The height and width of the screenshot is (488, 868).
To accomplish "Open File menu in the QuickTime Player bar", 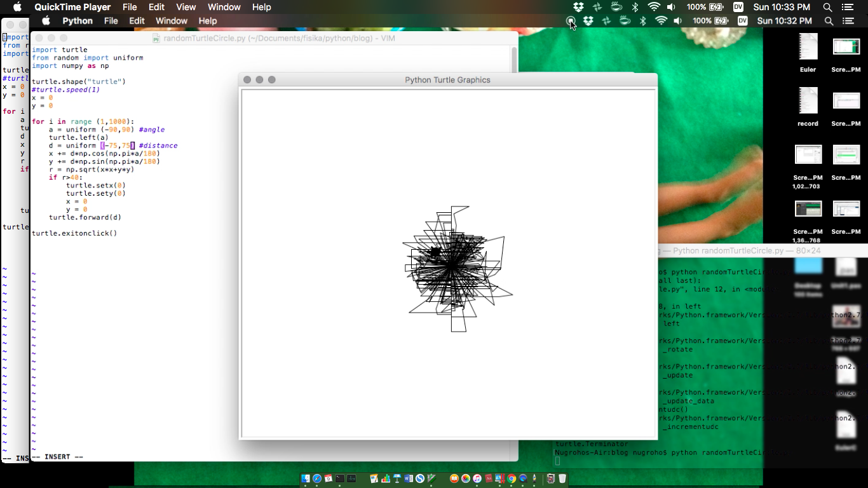I will point(130,7).
